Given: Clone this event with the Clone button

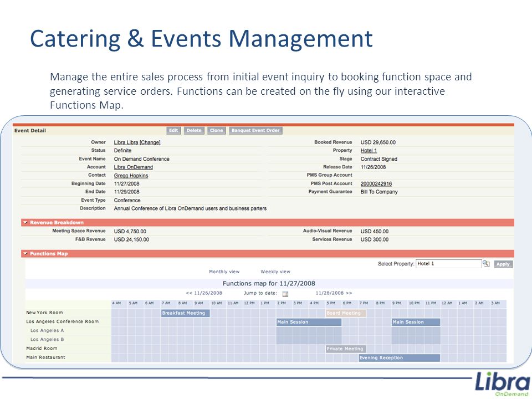Looking at the screenshot, I should (x=216, y=130).
